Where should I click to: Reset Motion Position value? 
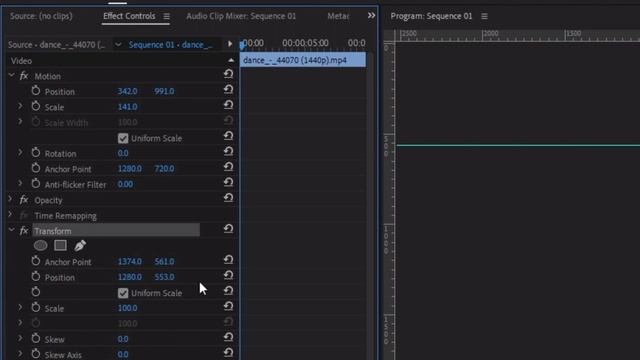point(229,89)
